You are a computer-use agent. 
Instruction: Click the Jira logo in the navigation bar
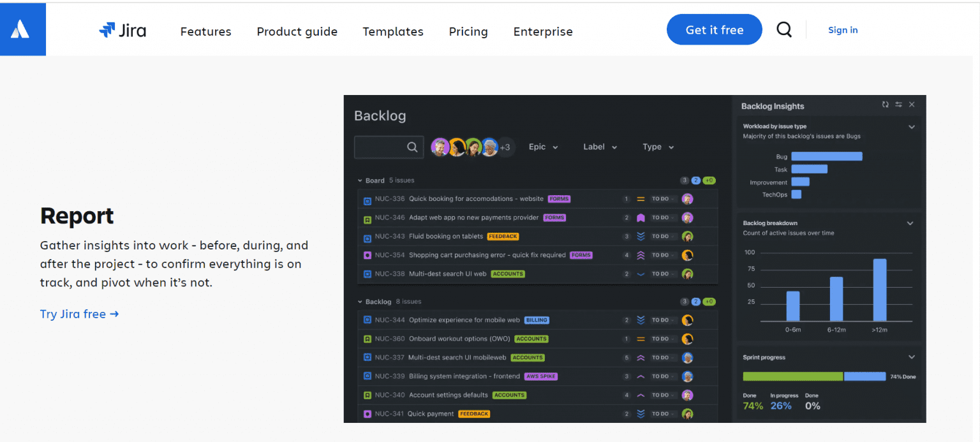pyautogui.click(x=122, y=30)
